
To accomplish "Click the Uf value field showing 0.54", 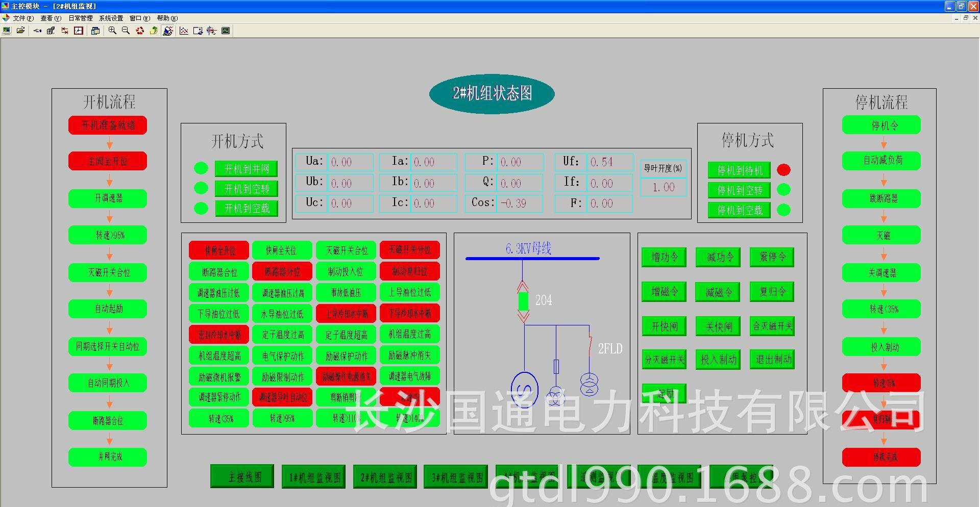I will tap(609, 162).
